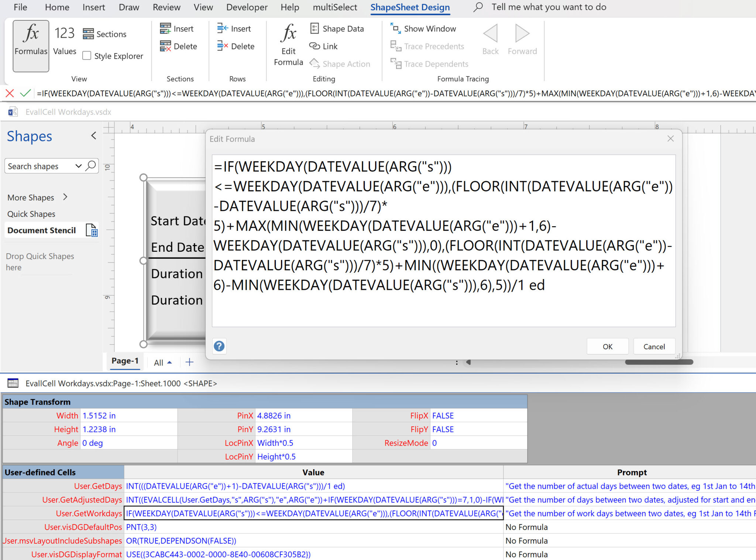The image size is (756, 560).
Task: Show the Shape Data window
Action: click(337, 29)
